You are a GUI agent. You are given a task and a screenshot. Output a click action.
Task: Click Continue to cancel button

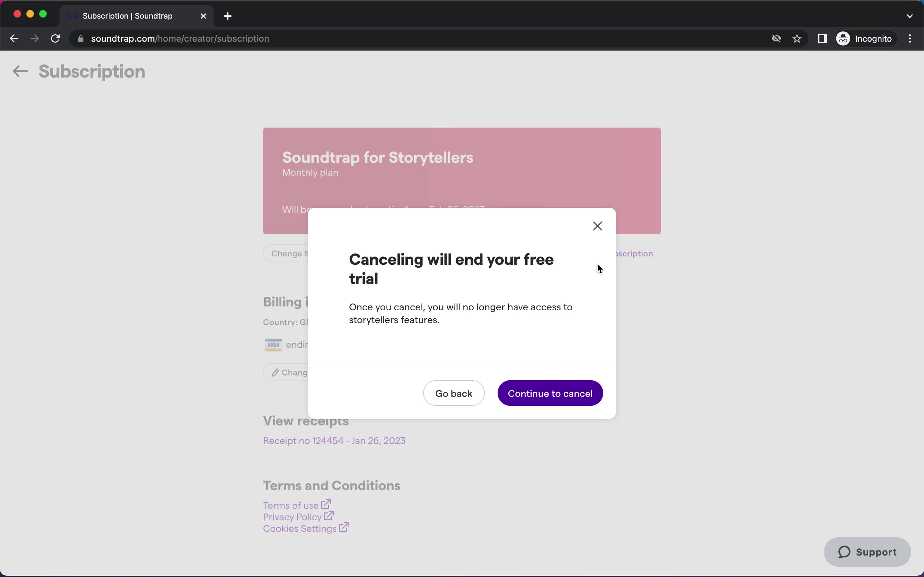pos(550,393)
